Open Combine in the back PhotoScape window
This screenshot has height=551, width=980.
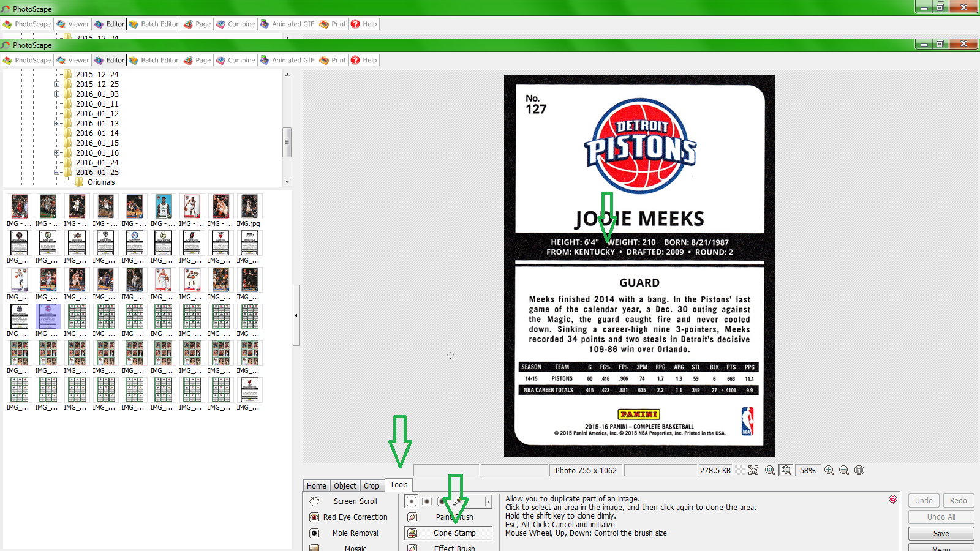pyautogui.click(x=235, y=24)
